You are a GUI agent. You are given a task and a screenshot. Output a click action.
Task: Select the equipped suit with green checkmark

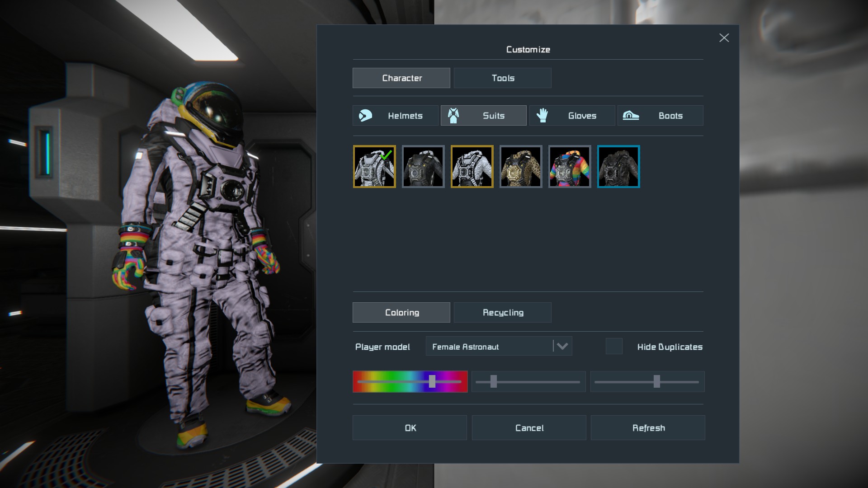pos(374,167)
